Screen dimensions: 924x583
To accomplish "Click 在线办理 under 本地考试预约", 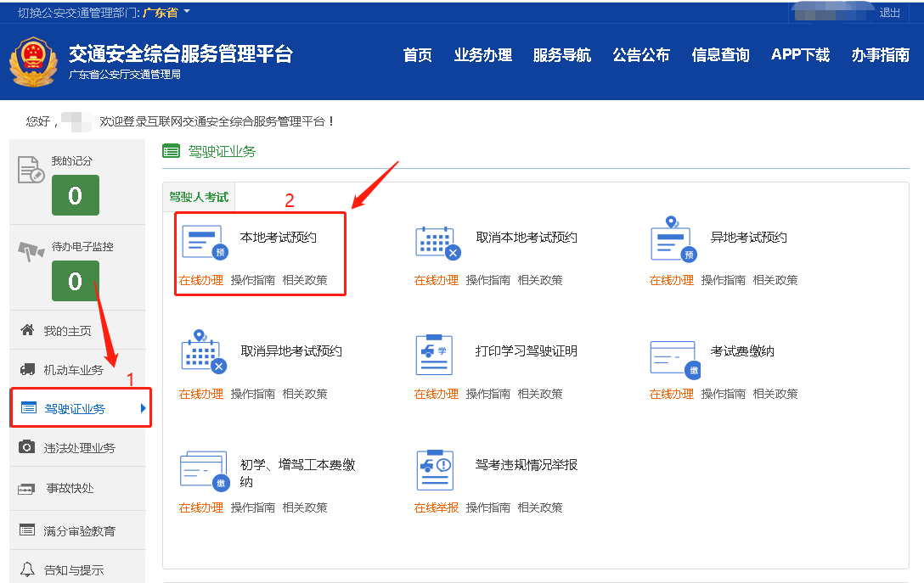I will pos(200,278).
